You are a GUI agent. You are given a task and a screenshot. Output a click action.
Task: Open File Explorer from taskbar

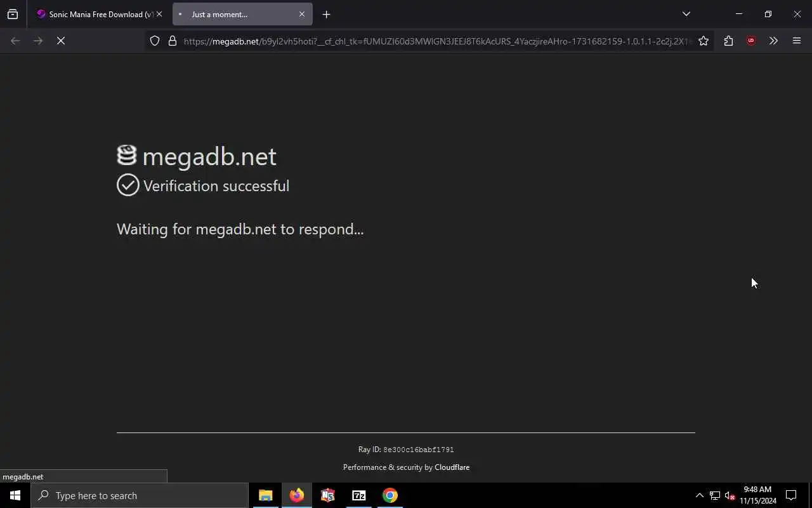pos(266,495)
